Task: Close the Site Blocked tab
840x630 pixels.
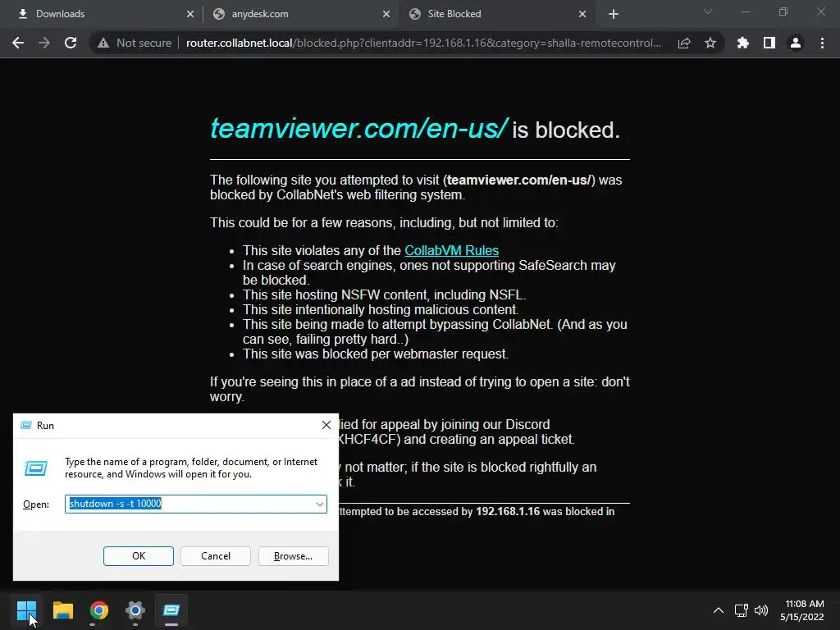Action: click(x=582, y=14)
